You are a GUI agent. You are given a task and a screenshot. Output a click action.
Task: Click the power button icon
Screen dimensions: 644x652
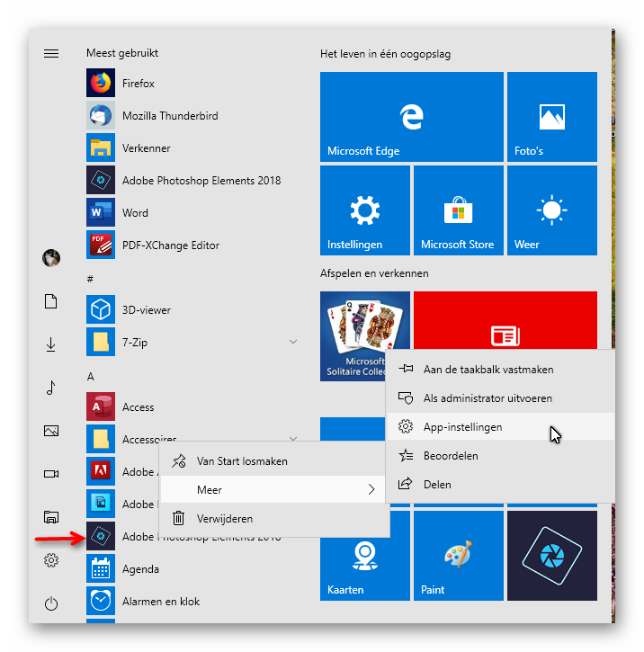(x=51, y=603)
